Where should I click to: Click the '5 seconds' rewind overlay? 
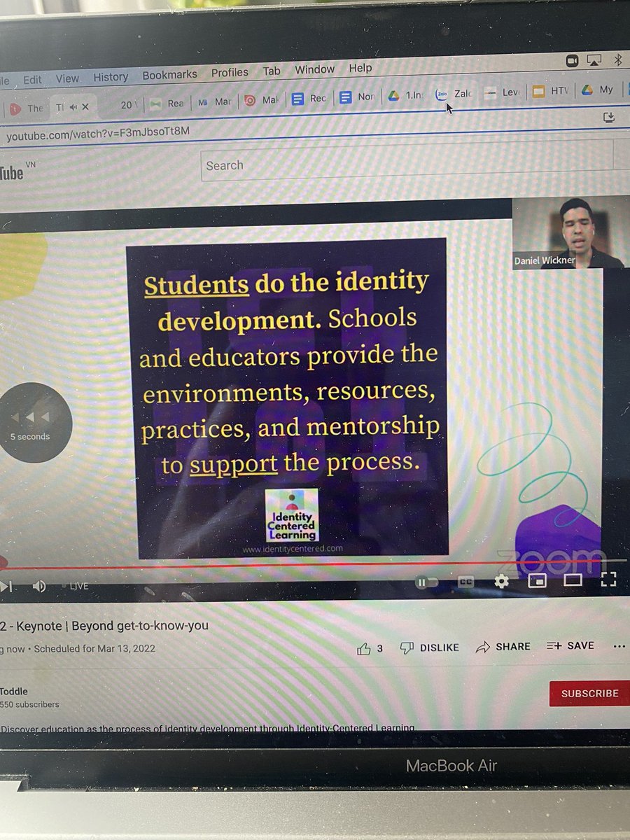coord(31,423)
